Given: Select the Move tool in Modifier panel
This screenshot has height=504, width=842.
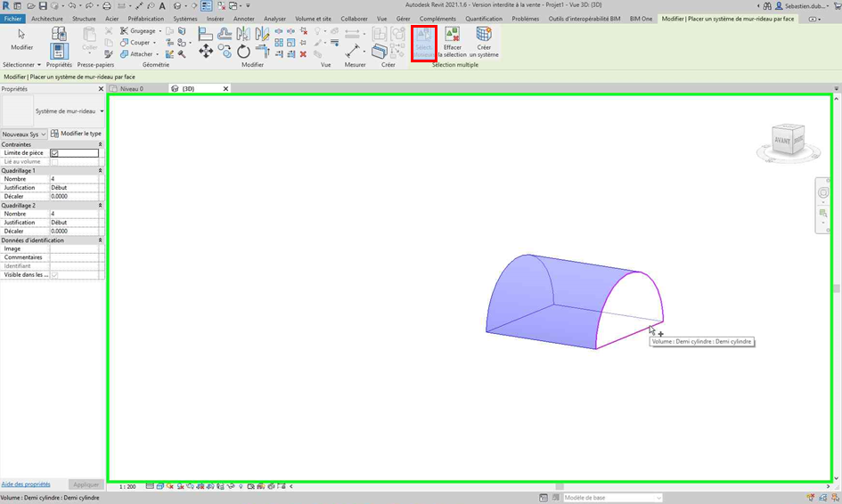Looking at the screenshot, I should pyautogui.click(x=206, y=52).
